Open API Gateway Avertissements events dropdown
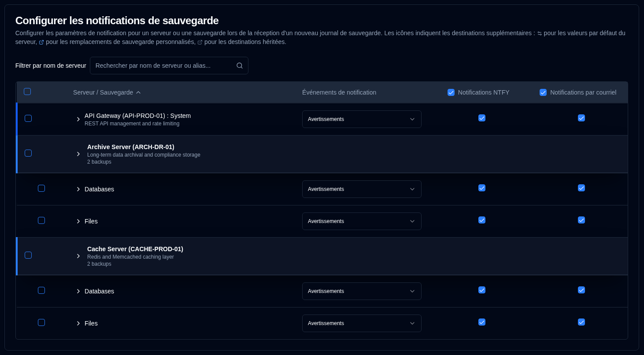644x355 pixels. (x=362, y=119)
